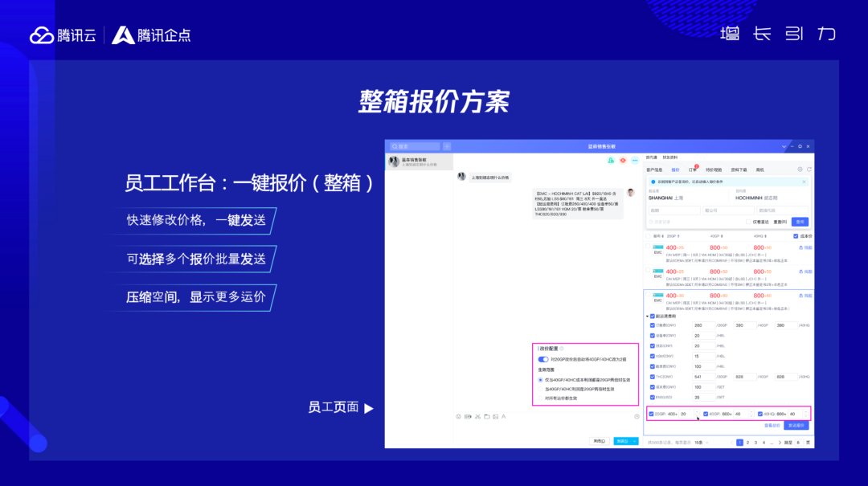Viewport: 868px width, 486px height.
Task: Go to next page with right chevron
Action: pyautogui.click(x=780, y=443)
